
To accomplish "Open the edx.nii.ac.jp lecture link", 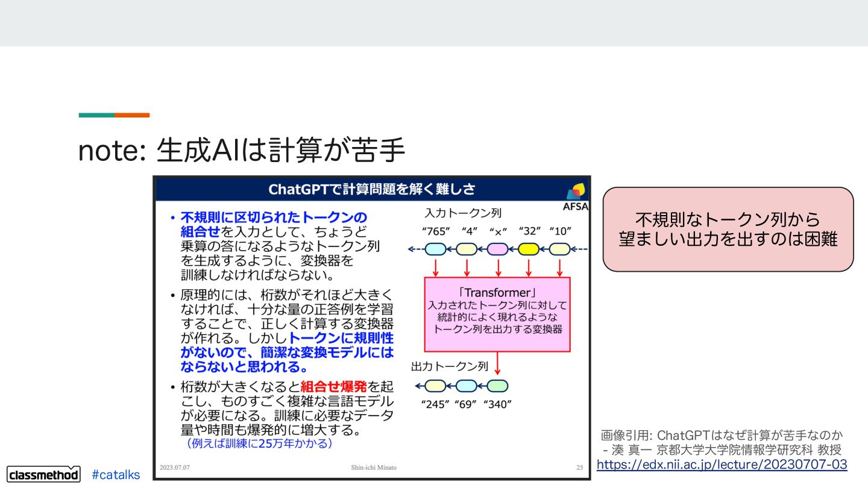I will [x=722, y=465].
